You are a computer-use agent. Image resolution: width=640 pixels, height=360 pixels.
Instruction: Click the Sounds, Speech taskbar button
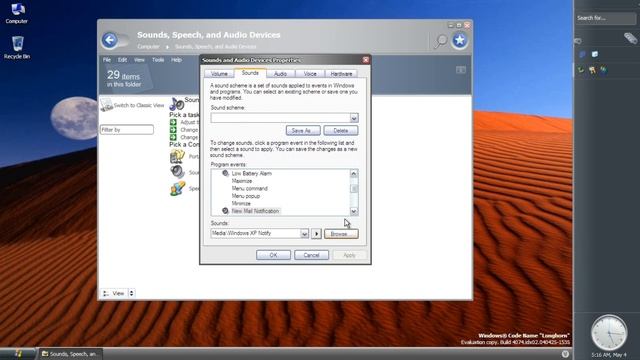(x=70, y=354)
